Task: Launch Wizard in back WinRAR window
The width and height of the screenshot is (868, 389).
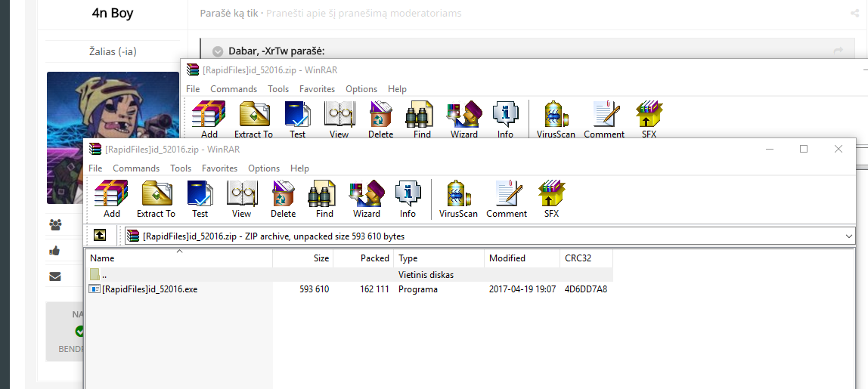Action: (464, 119)
